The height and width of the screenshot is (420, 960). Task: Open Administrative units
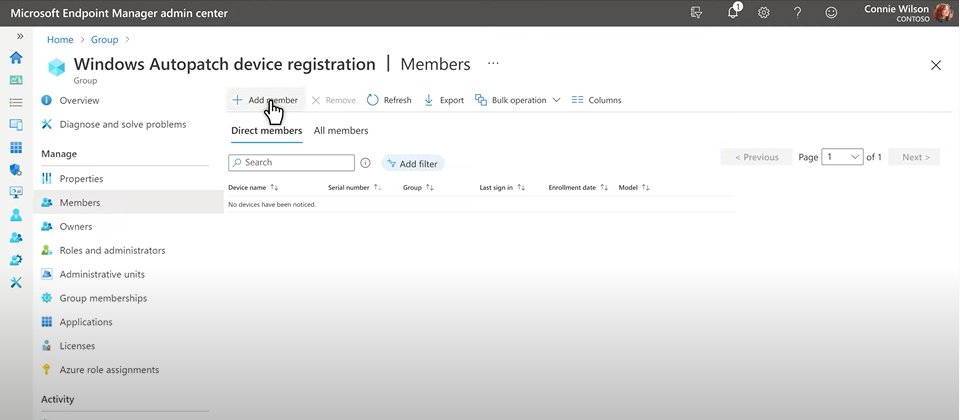[x=102, y=274]
